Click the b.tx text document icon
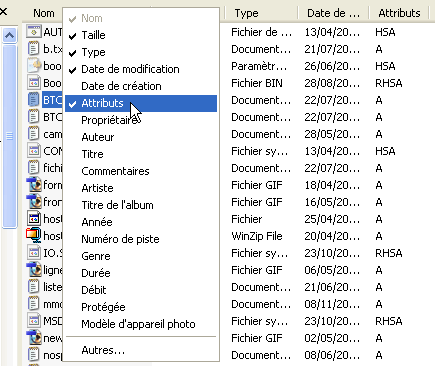This screenshot has height=366, width=435. (x=33, y=49)
